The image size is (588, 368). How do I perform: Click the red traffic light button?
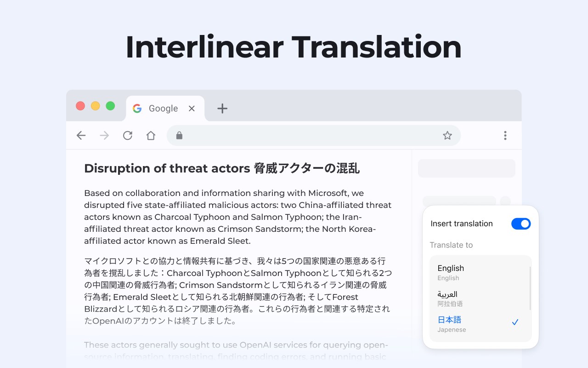tap(80, 106)
